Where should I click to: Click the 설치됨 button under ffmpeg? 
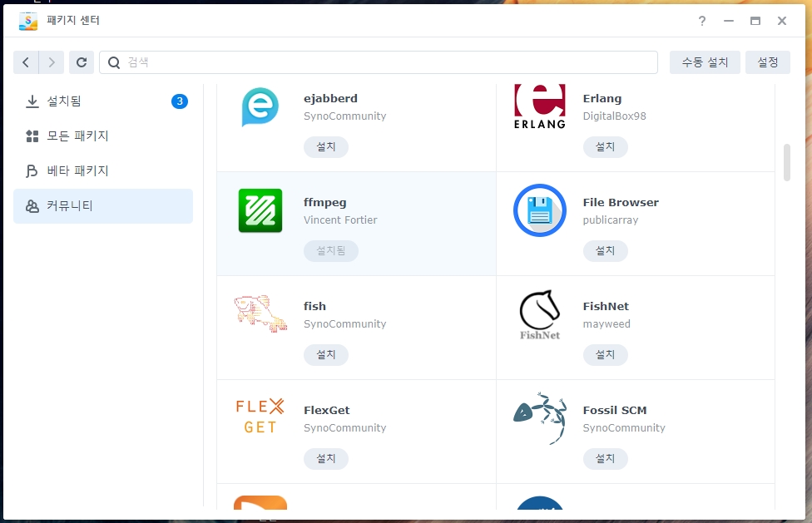(331, 251)
